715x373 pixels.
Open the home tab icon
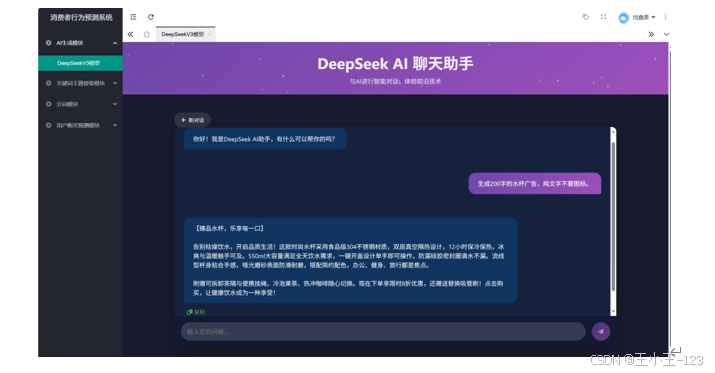click(146, 34)
